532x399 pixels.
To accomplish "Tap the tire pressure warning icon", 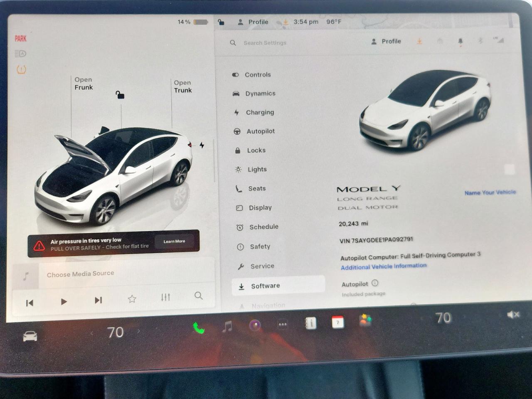I will [21, 69].
